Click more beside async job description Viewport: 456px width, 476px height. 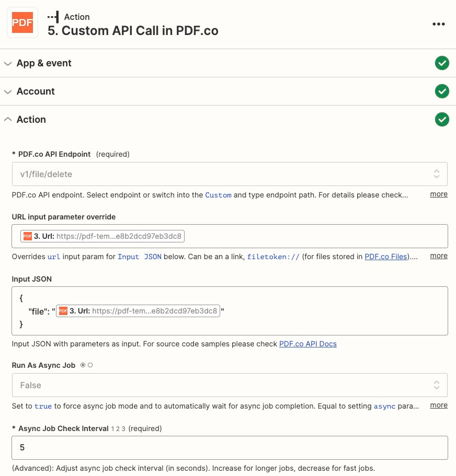[x=439, y=405]
